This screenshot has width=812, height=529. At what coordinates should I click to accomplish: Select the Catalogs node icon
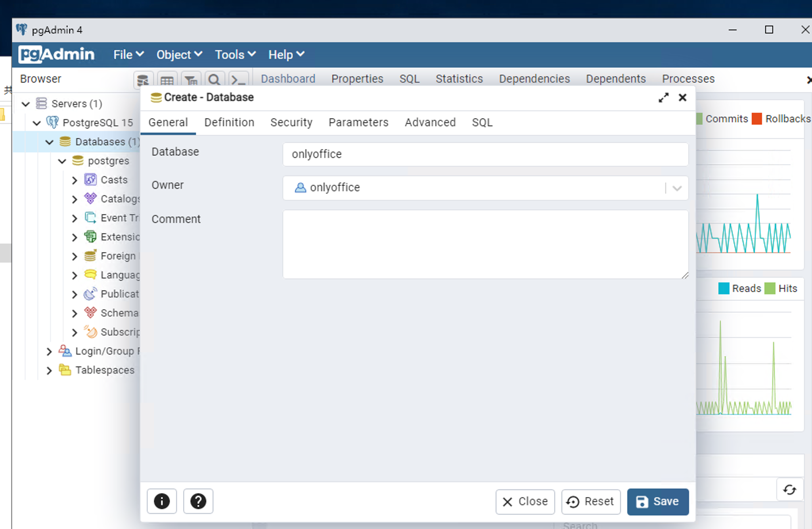click(90, 199)
